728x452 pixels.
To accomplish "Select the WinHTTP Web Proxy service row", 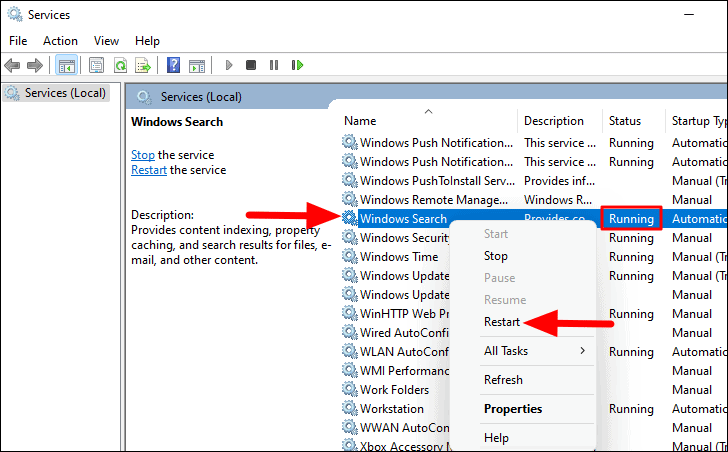I will click(x=404, y=314).
